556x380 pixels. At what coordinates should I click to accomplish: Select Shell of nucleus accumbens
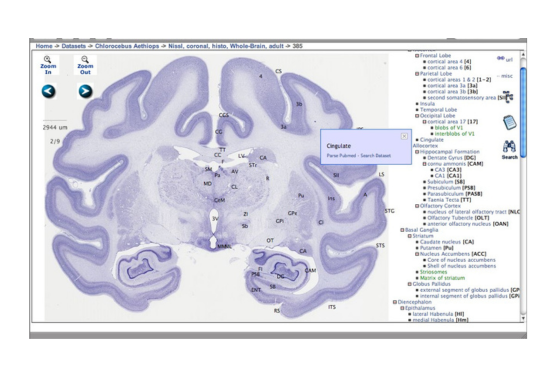pyautogui.click(x=462, y=266)
